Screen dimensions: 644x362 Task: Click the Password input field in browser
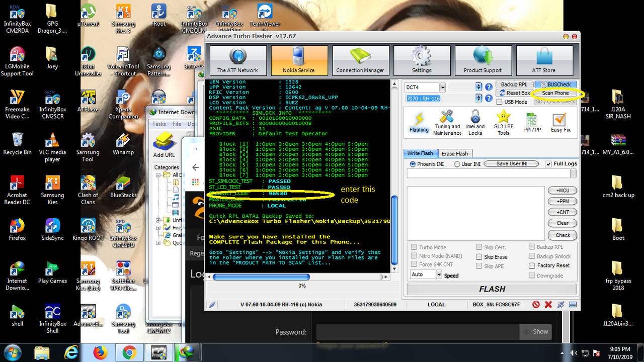pos(418,332)
